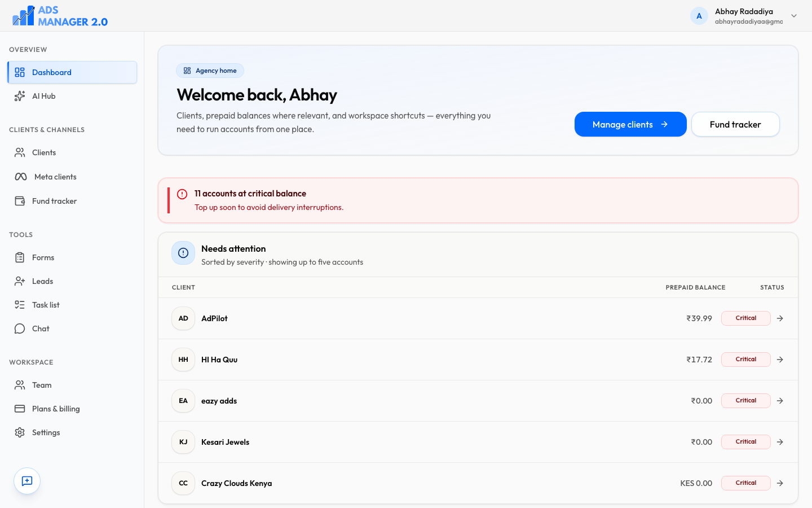This screenshot has height=508, width=812.
Task: Open HI Ha Quu row arrow
Action: (780, 360)
